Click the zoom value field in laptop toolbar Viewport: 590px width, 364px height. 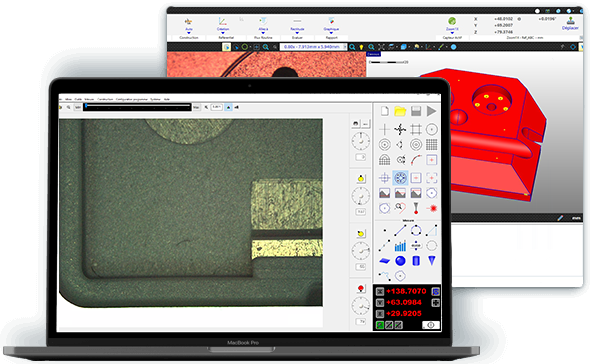point(216,107)
